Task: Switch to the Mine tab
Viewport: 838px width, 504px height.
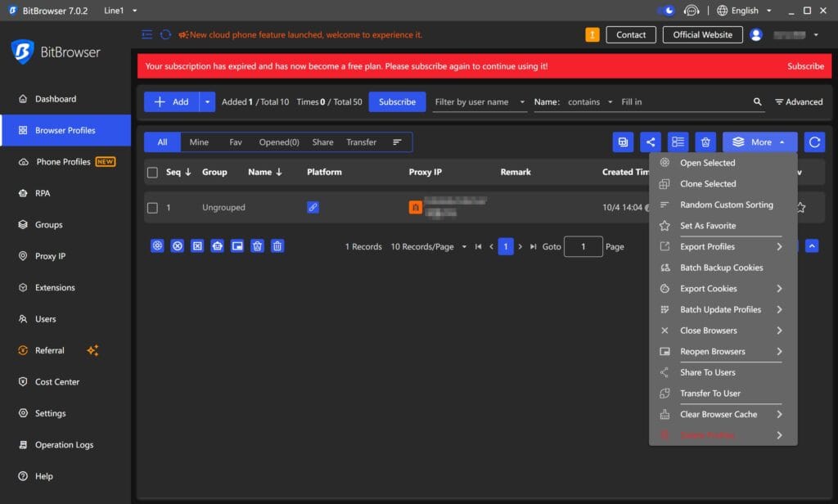Action: [x=199, y=142]
